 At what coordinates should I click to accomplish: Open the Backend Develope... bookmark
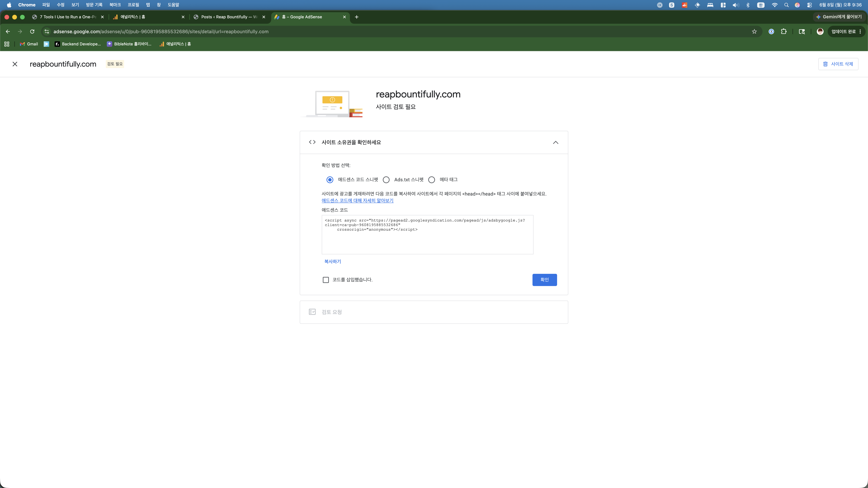point(78,44)
